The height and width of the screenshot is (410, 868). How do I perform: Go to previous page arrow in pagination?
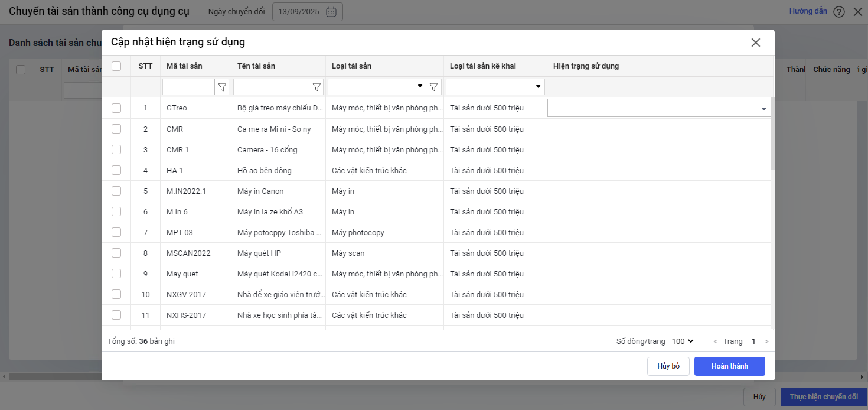click(x=716, y=341)
